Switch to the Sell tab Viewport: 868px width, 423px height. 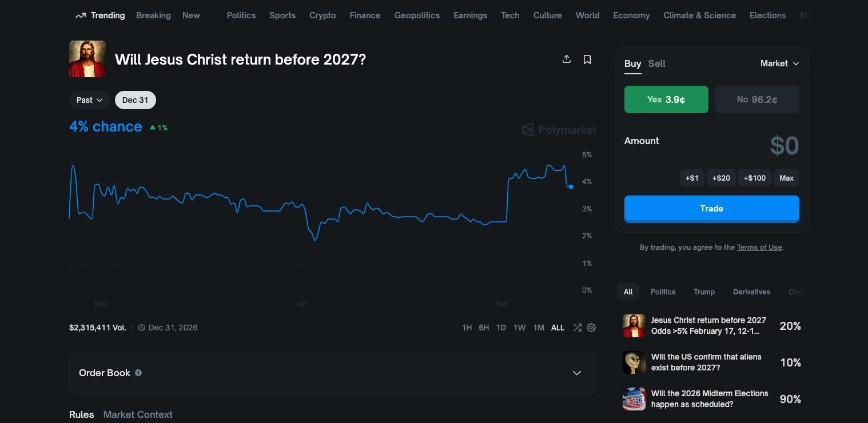656,63
